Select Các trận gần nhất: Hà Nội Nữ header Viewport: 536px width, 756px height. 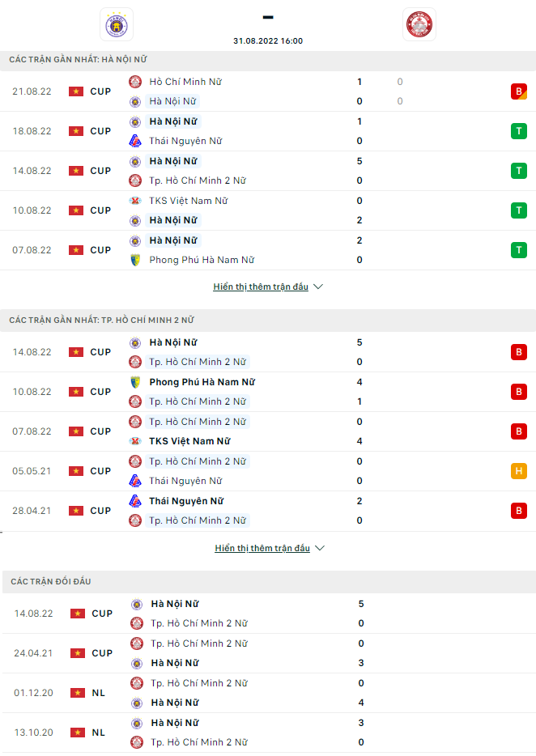[78, 60]
